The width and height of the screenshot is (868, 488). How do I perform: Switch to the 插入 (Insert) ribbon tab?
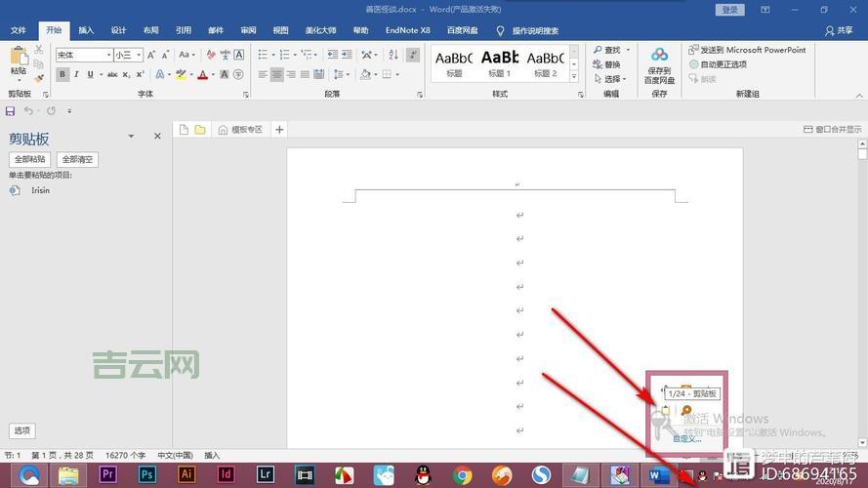click(x=86, y=30)
